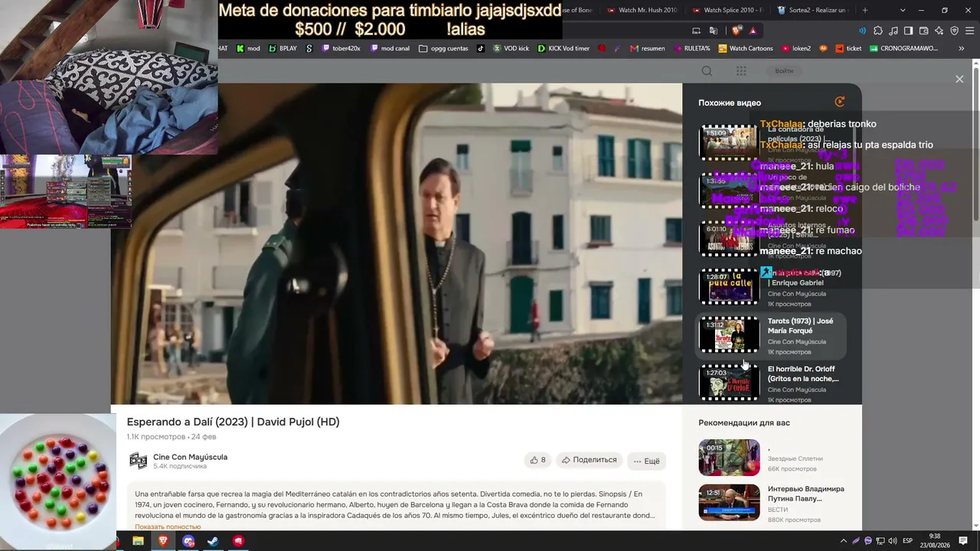Open the Cine Con Mayúscula channel name link
This screenshot has height=551, width=980.
(190, 457)
